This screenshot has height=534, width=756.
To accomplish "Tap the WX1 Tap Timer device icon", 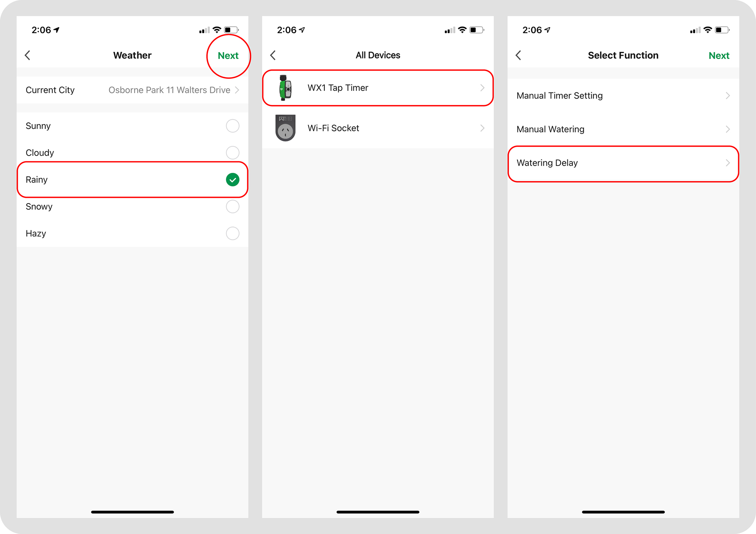I will [x=285, y=88].
